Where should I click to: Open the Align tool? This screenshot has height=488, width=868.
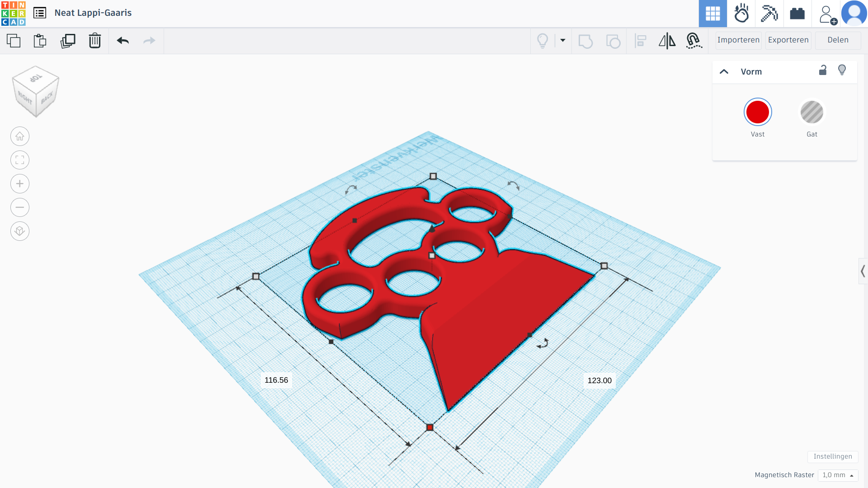(x=641, y=41)
